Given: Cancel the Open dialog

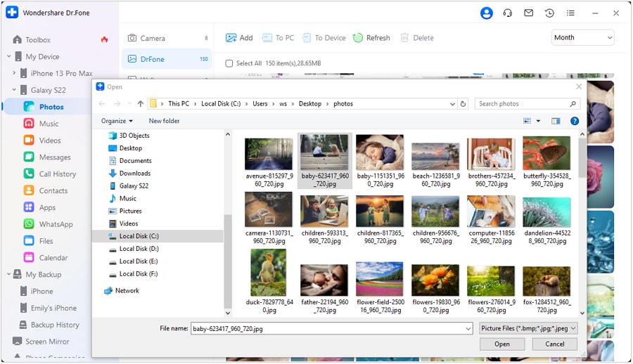Looking at the screenshot, I should click(x=555, y=344).
